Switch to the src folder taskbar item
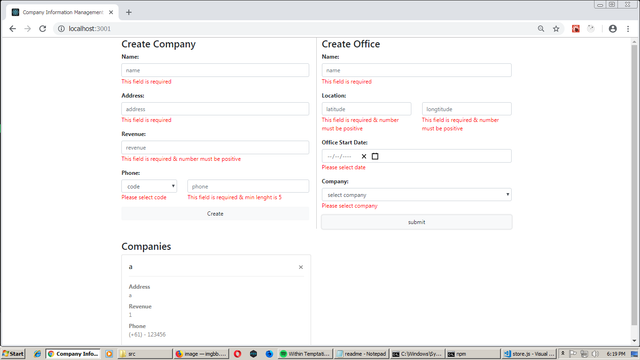640x360 pixels. click(x=144, y=354)
